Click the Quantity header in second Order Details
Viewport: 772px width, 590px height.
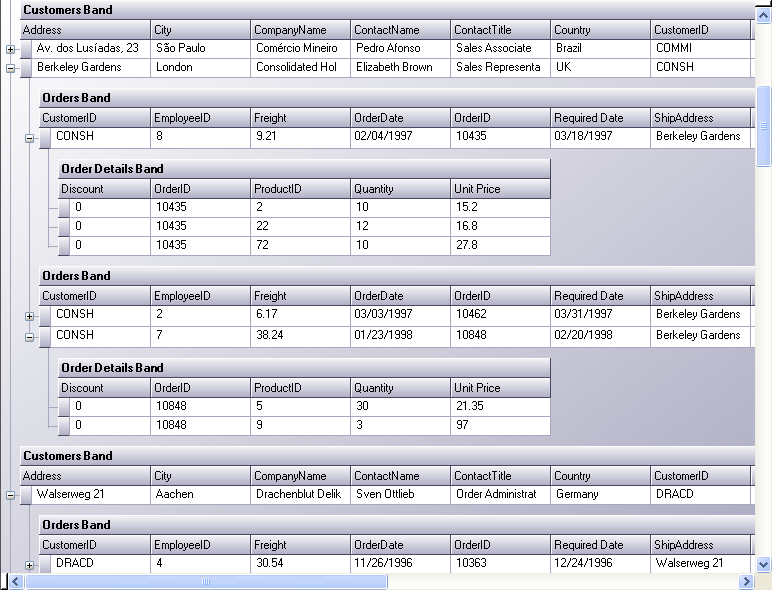tap(400, 388)
